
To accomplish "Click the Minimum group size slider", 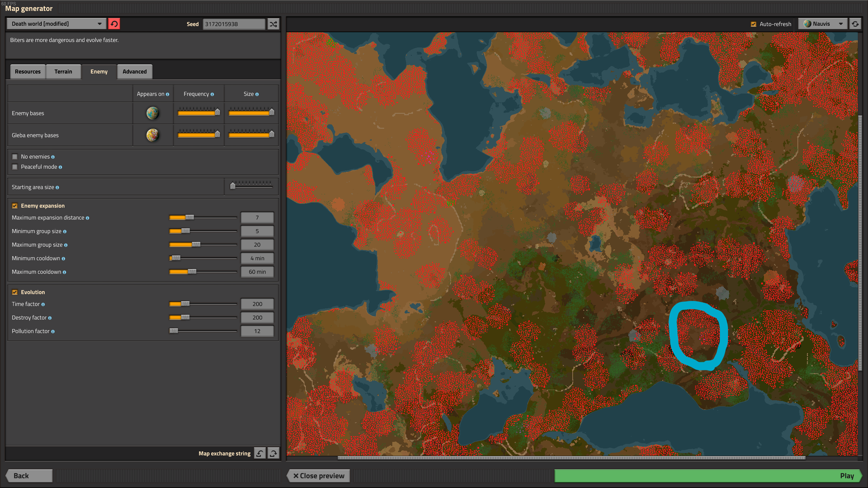I will (x=203, y=231).
